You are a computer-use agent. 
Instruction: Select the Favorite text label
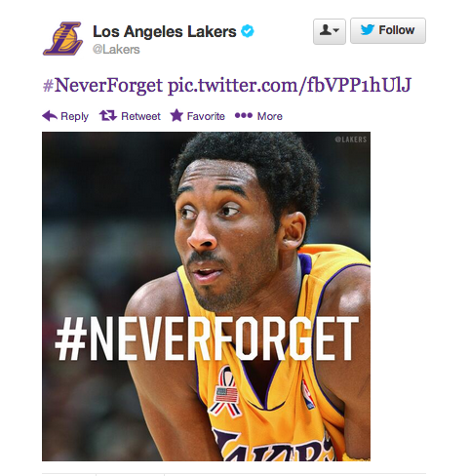(206, 116)
